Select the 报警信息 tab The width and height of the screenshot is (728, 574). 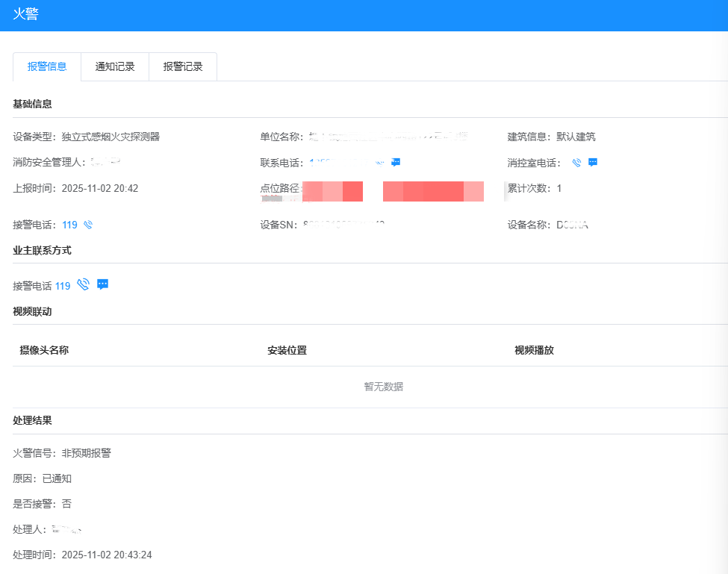[47, 66]
